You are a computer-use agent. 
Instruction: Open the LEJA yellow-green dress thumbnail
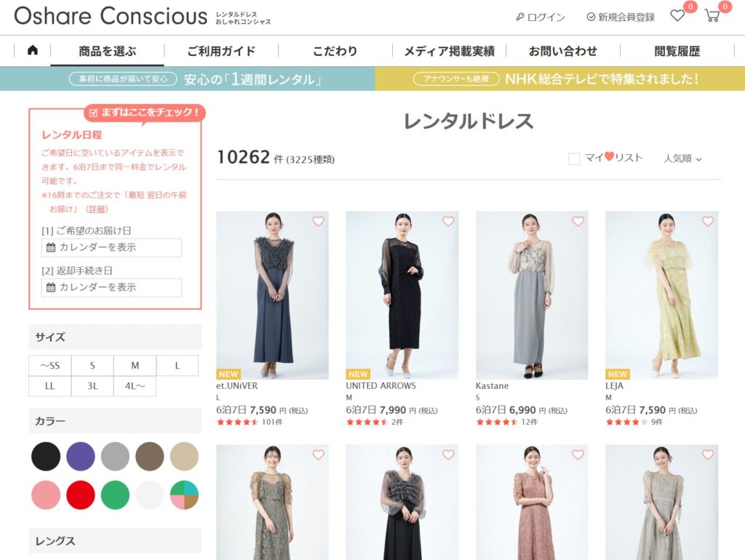661,295
